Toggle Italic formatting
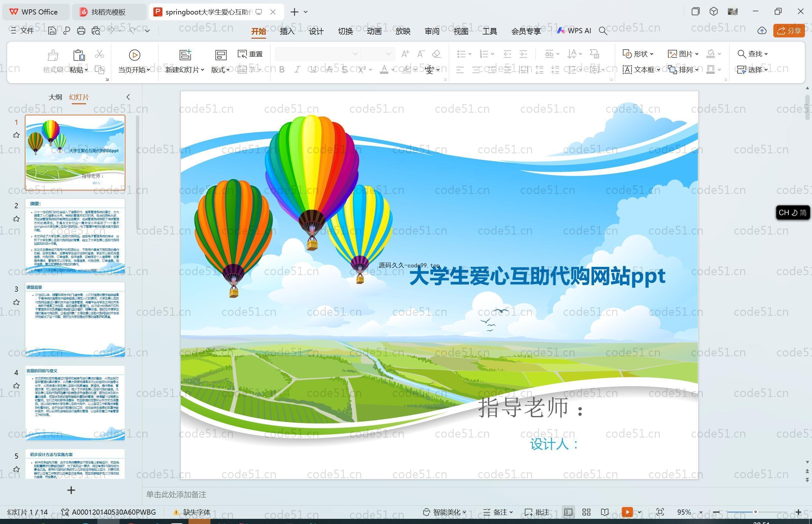The height and width of the screenshot is (524, 812). pos(297,70)
